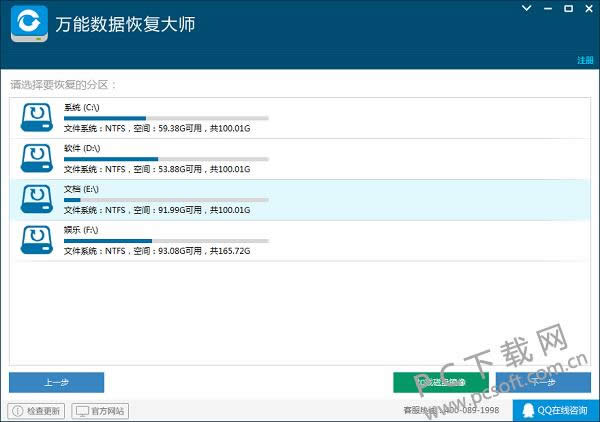Select the 软件 (D:\) drive icon
This screenshot has width=600, height=422.
tap(37, 158)
